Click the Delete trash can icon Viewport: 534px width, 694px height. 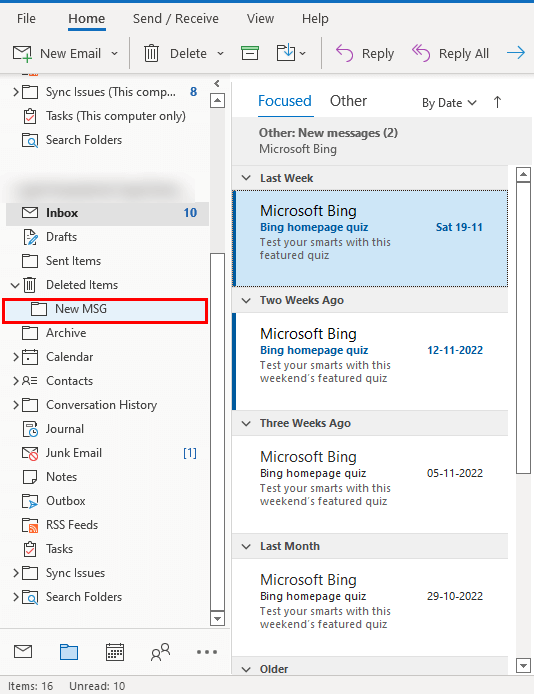151,54
